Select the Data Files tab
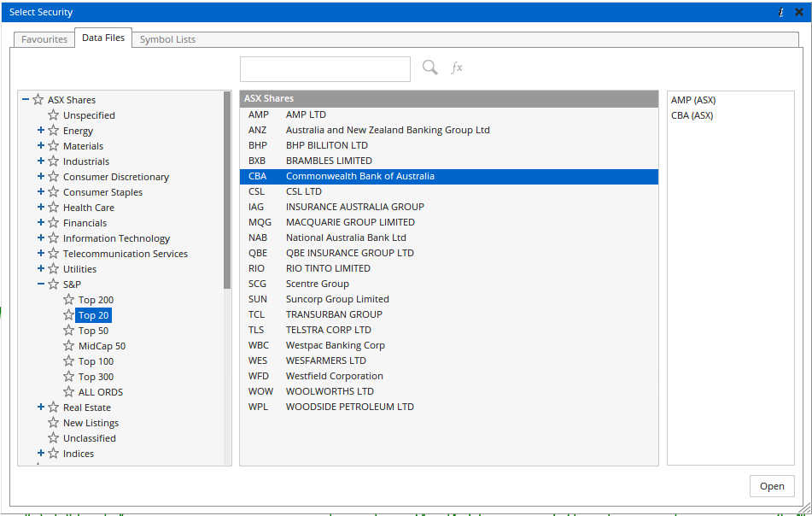Viewport: 812px width, 516px height. tap(103, 38)
